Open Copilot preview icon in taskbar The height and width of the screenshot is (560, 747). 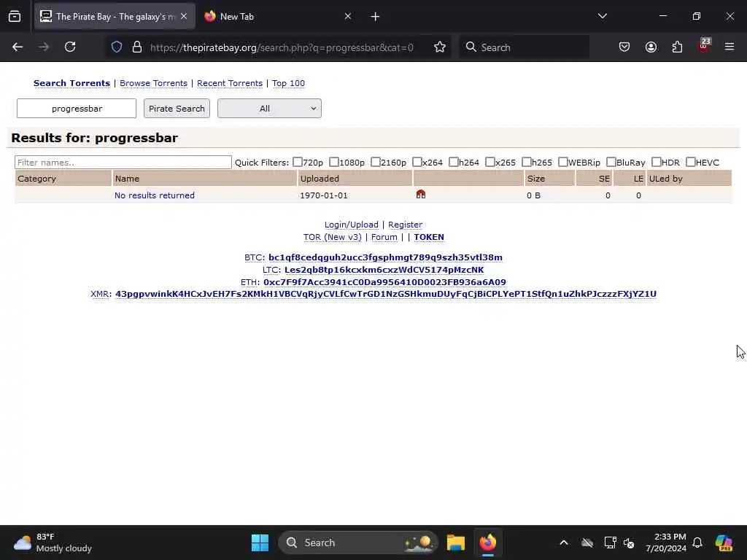724,542
